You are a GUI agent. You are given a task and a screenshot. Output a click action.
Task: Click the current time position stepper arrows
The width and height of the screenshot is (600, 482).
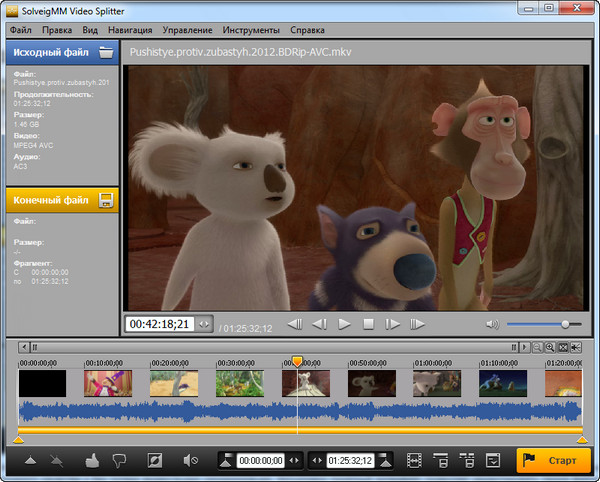(x=204, y=324)
